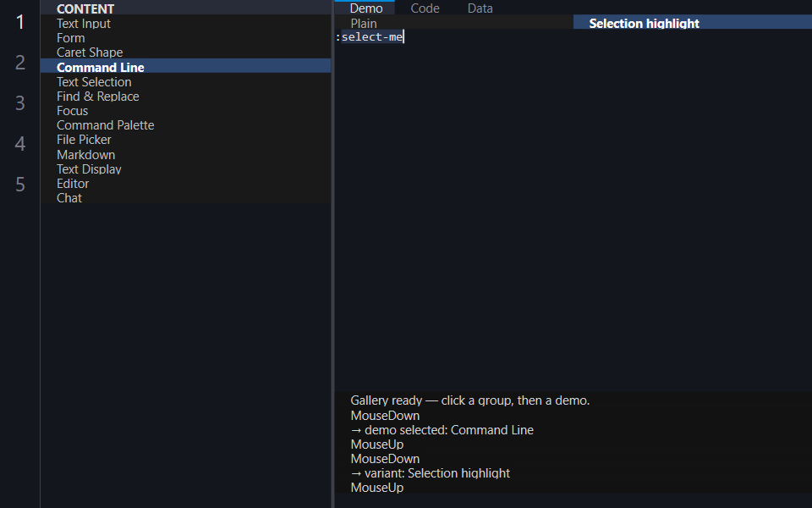Viewport: 812px width, 508px height.
Task: Open the Text Selection demo
Action: (x=185, y=82)
